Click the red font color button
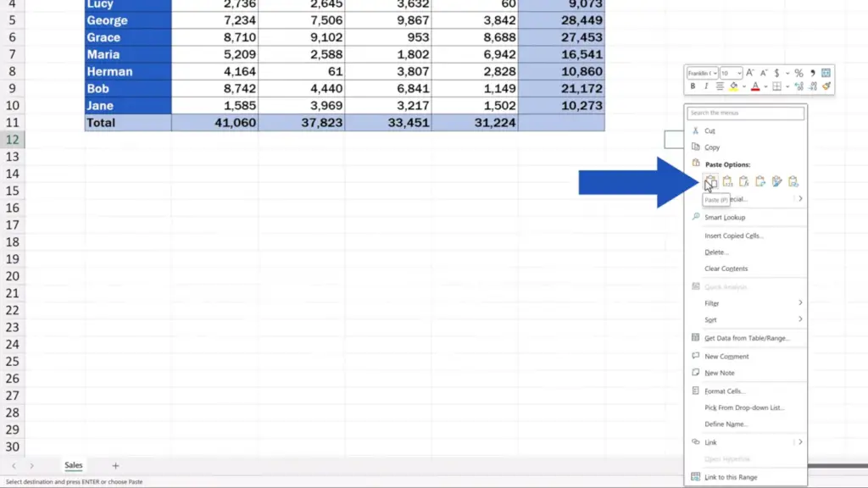868x488 pixels. coord(755,86)
